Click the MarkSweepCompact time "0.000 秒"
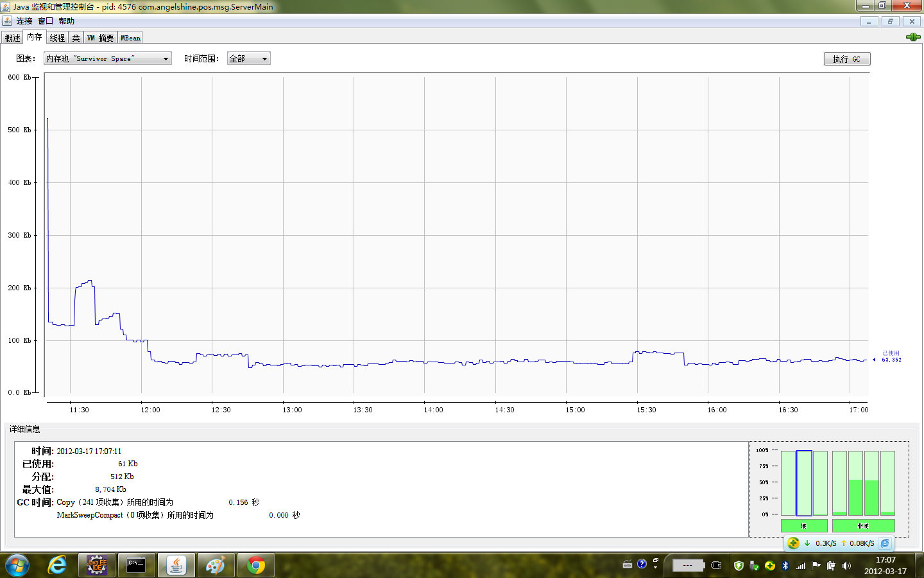Viewport: 924px width, 578px height. coord(284,515)
